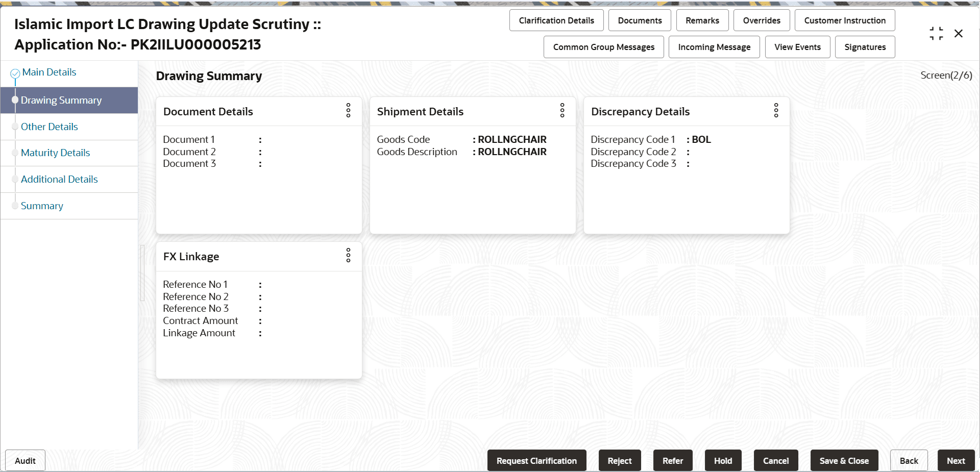Select the Maturity Details navigation item
Image resolution: width=980 pixels, height=472 pixels.
[x=55, y=153]
